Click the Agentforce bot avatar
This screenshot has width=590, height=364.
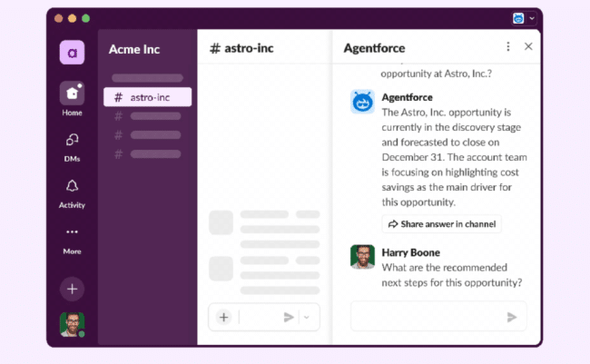[x=362, y=102]
